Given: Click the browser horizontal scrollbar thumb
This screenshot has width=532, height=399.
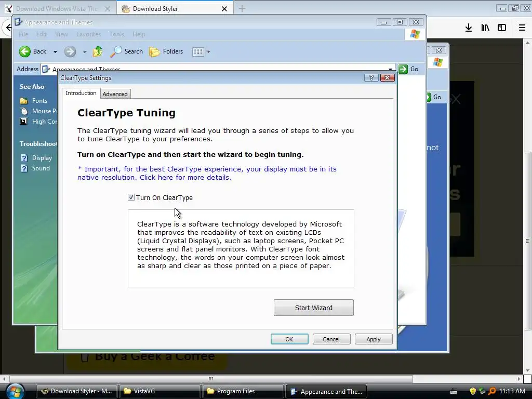Looking at the screenshot, I should click(211, 379).
